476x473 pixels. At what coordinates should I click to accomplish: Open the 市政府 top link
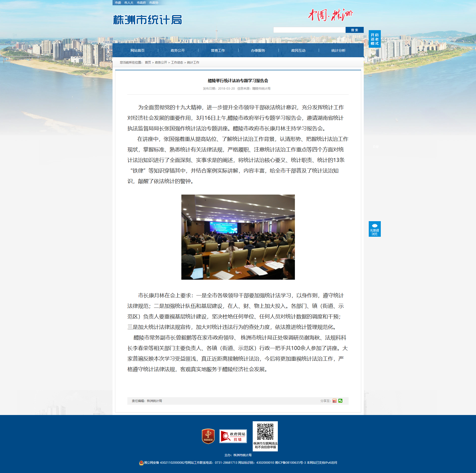pos(141,3)
